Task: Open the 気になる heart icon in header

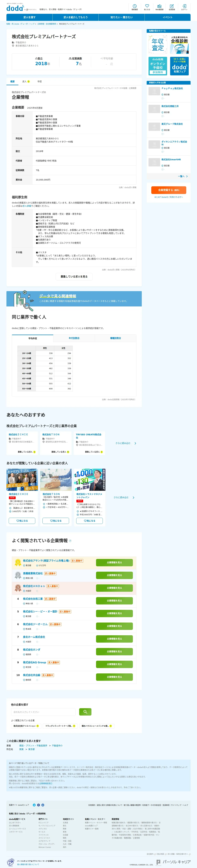Action: (x=147, y=7)
